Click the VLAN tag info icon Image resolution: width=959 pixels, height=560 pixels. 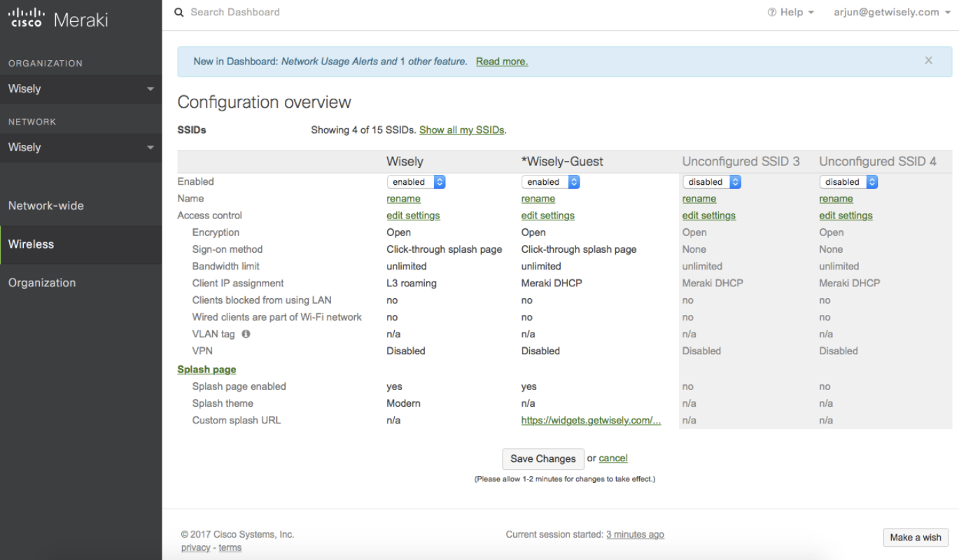246,334
